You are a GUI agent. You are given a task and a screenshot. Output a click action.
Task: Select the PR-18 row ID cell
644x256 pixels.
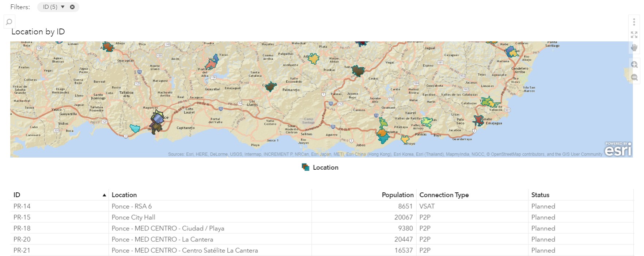60,228
